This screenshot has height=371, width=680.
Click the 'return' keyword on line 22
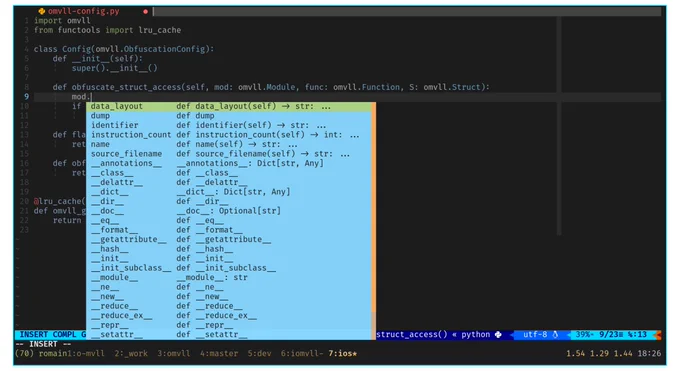click(67, 220)
